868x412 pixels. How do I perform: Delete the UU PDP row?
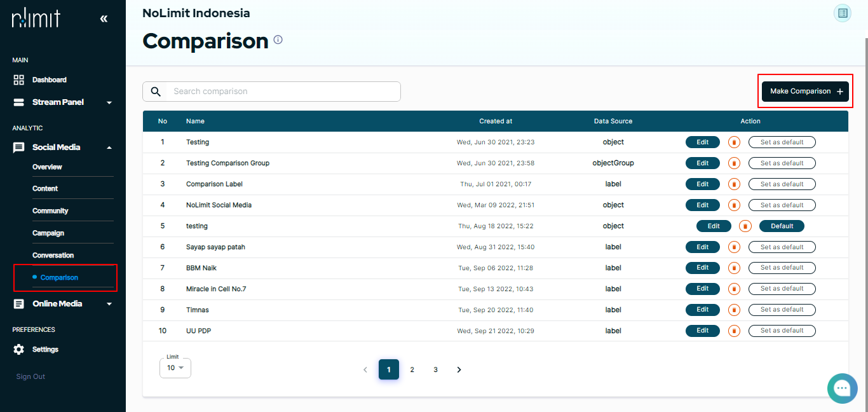(x=734, y=331)
